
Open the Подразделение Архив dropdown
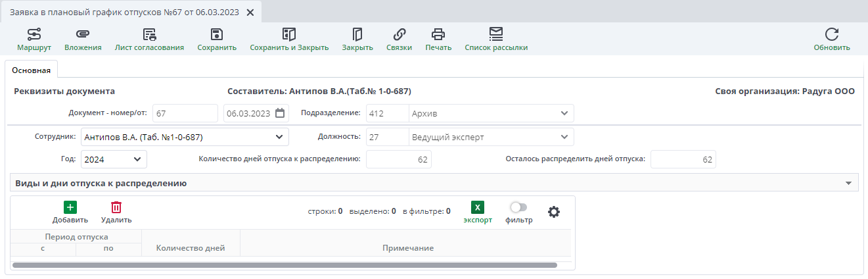click(x=564, y=113)
